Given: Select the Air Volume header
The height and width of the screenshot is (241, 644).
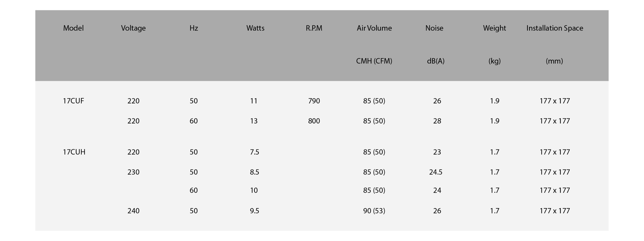Looking at the screenshot, I should 374,28.
